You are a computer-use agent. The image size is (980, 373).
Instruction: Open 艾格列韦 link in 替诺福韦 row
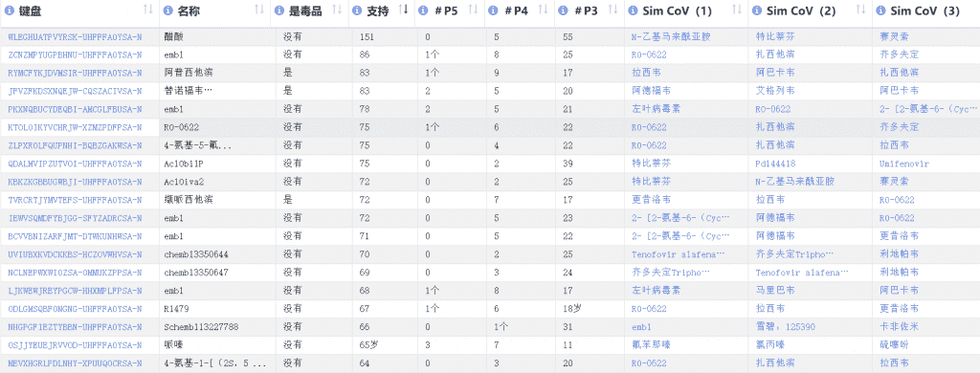click(775, 91)
